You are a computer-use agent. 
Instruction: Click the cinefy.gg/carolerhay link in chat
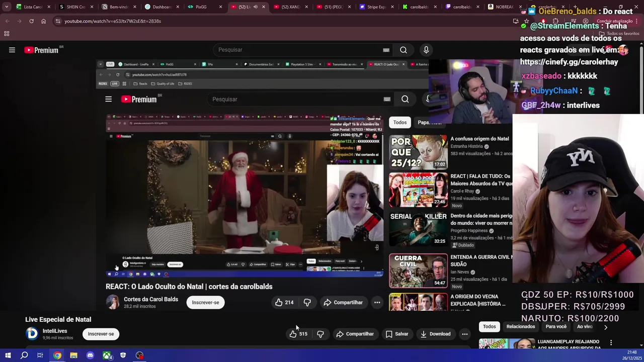pos(569,62)
